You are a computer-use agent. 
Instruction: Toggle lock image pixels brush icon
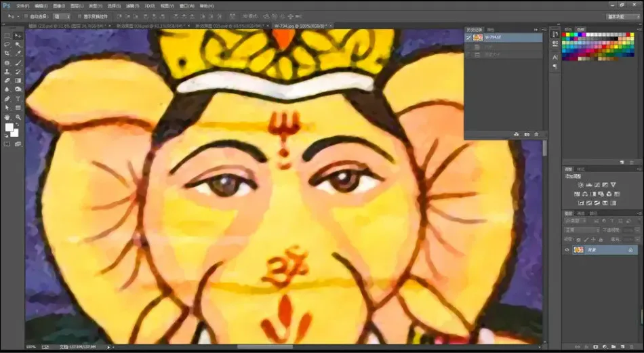pyautogui.click(x=586, y=239)
